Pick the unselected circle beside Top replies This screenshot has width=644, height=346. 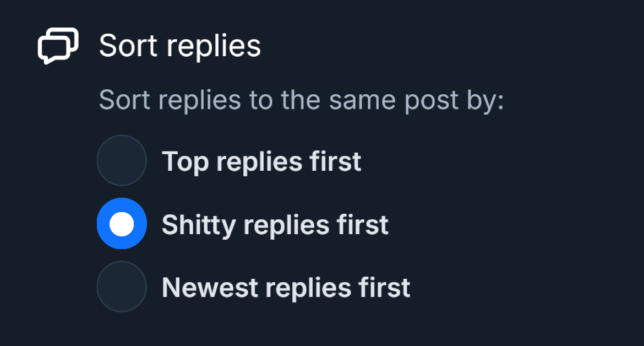click(x=122, y=160)
